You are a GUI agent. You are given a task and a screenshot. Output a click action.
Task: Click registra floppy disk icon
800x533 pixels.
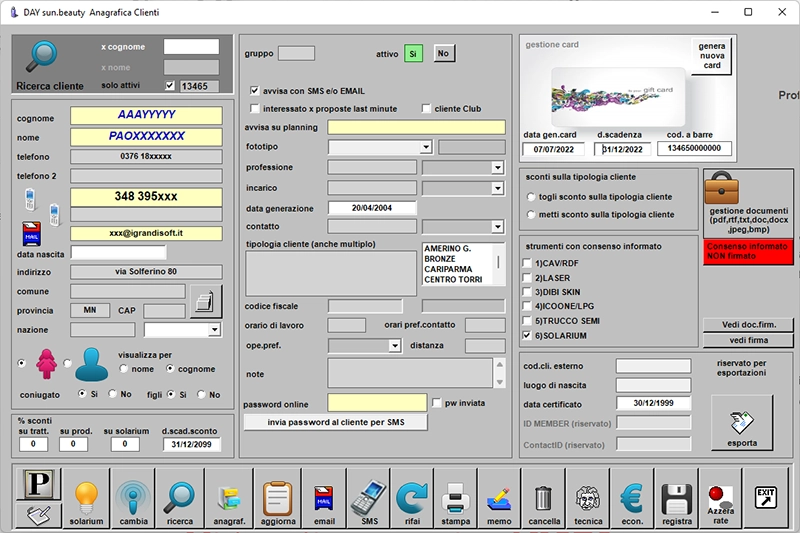pos(677,498)
